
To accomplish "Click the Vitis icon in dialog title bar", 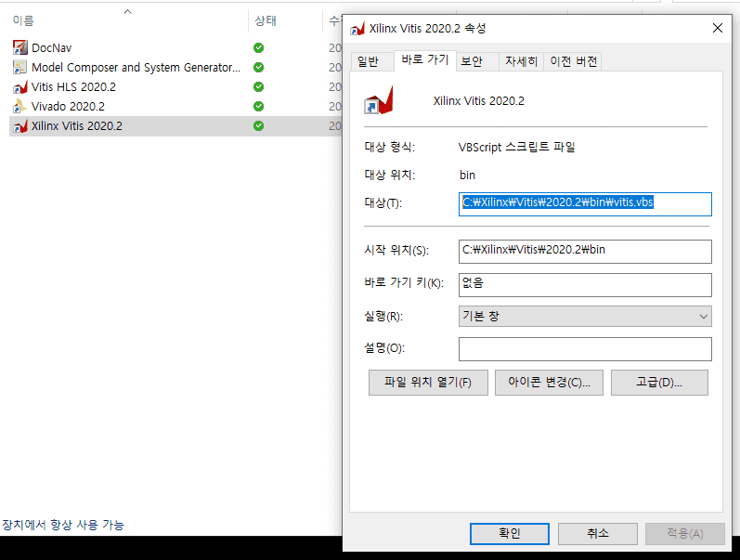I will (x=357, y=29).
